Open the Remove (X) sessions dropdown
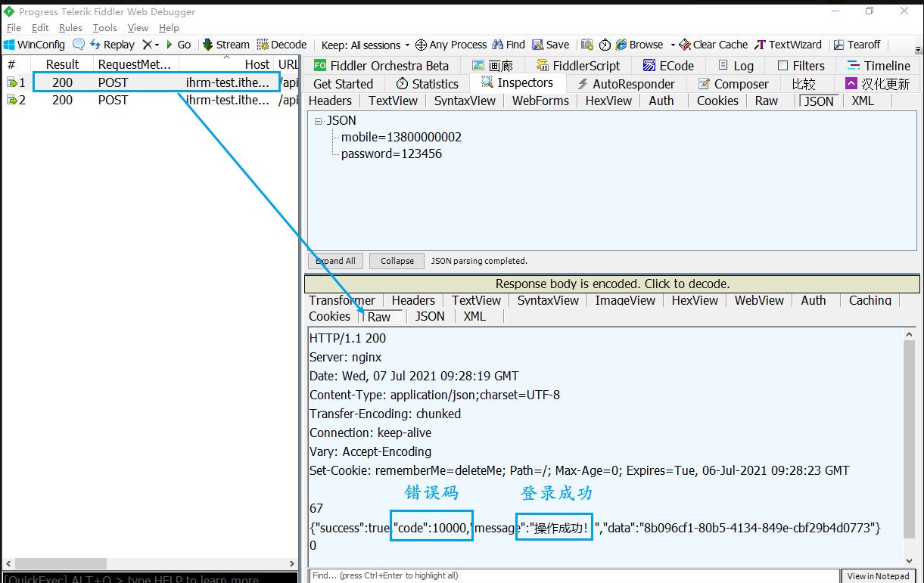The image size is (924, 583). coord(151,45)
